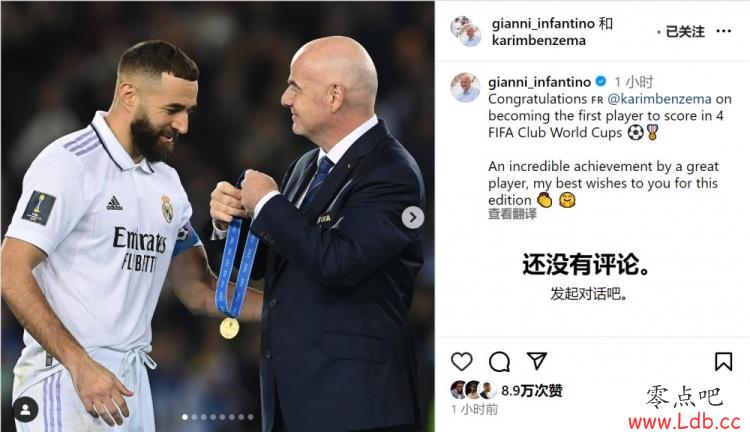Toggle the 已关注 following button
Screen dimensions: 750x432
pyautogui.click(x=685, y=32)
